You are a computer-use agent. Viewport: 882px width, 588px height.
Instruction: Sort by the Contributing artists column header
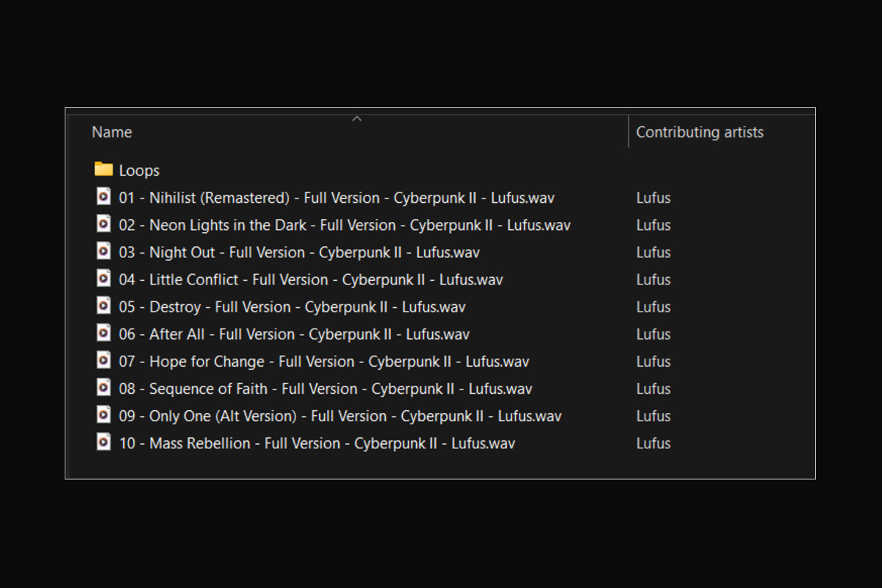(699, 132)
